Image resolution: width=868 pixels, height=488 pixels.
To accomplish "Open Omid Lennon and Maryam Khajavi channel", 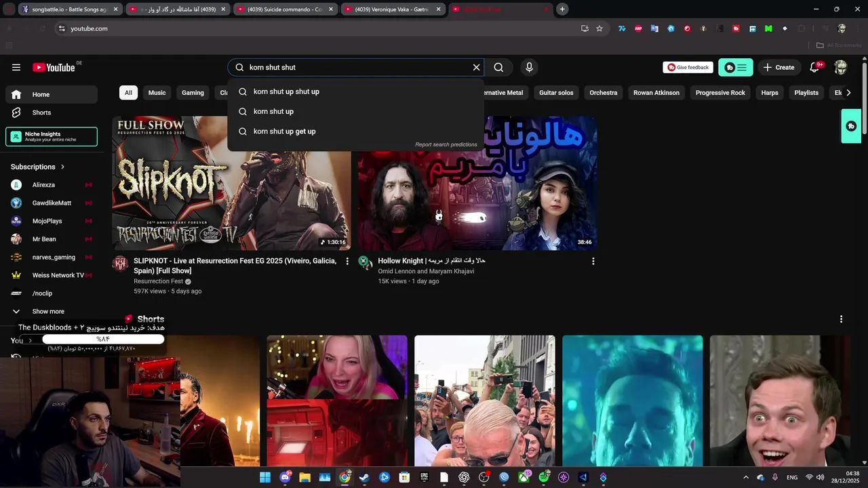I will 426,271.
